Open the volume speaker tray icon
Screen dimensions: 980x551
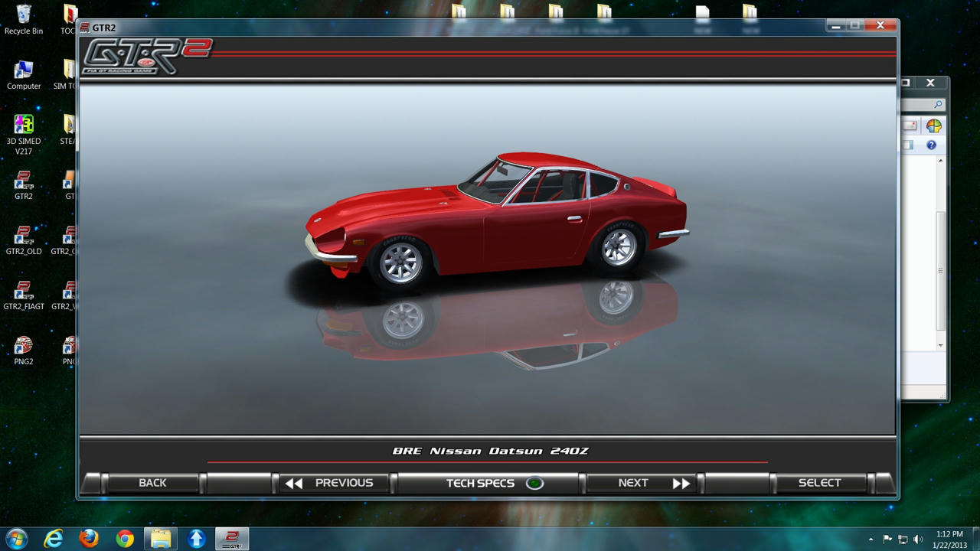[917, 540]
